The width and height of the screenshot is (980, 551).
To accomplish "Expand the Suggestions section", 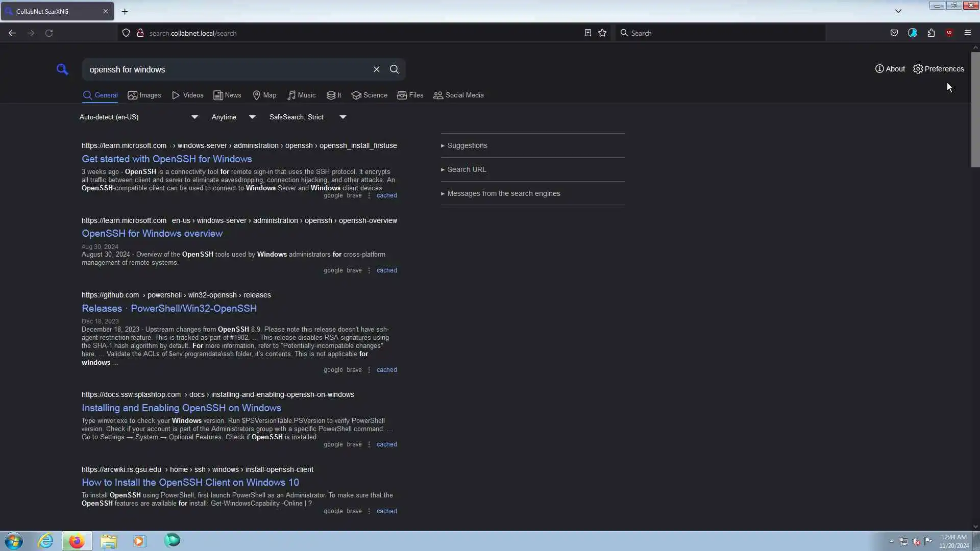I will (x=467, y=145).
